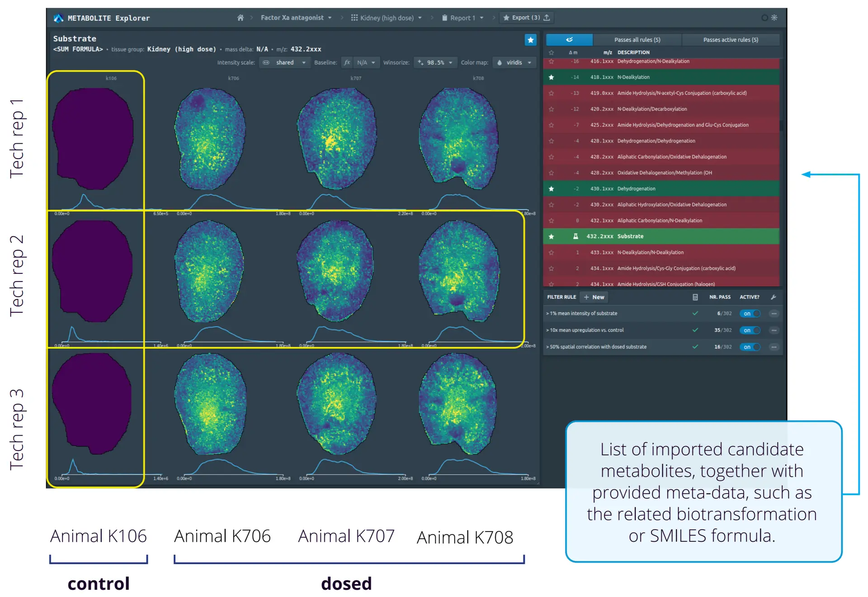
Task: Toggle 50% spatial correlation rule off
Action: (x=750, y=347)
